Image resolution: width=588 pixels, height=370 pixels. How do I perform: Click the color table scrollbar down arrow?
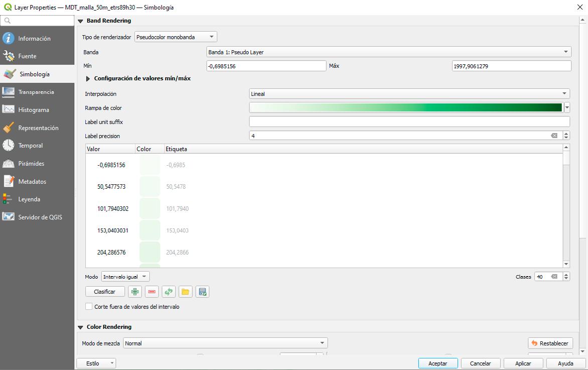click(x=566, y=264)
